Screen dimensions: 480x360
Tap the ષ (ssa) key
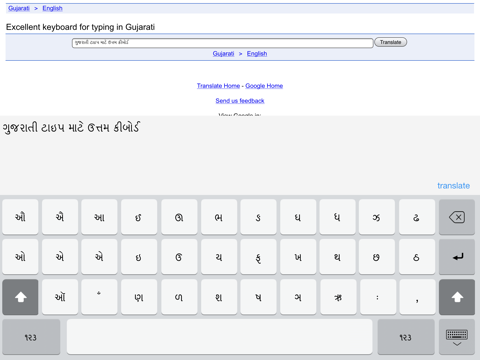click(x=258, y=297)
